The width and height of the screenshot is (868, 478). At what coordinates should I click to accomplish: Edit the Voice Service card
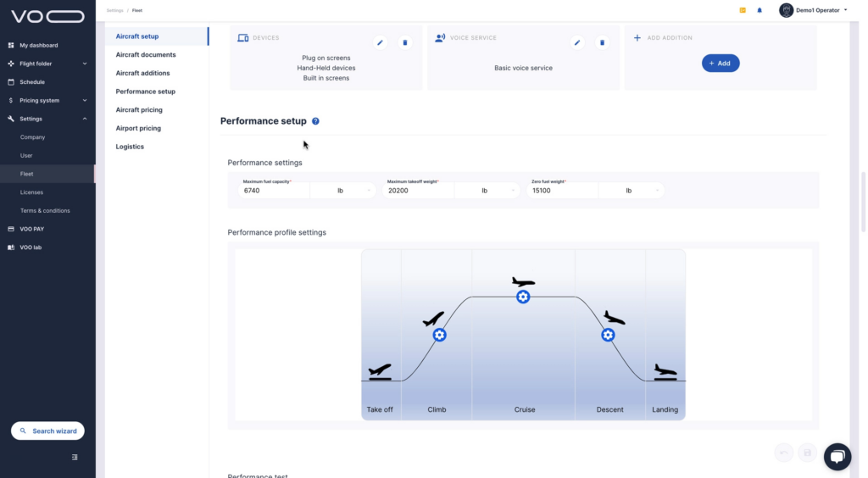(577, 42)
